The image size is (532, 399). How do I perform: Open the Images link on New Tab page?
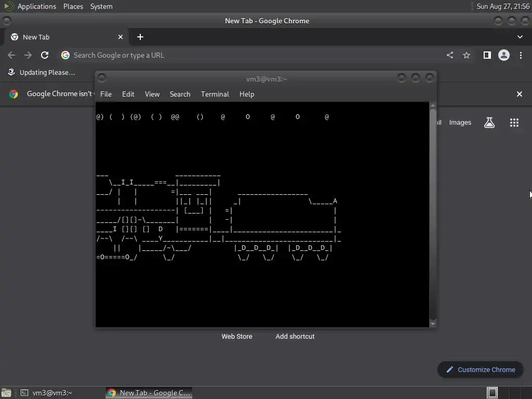pyautogui.click(x=460, y=123)
